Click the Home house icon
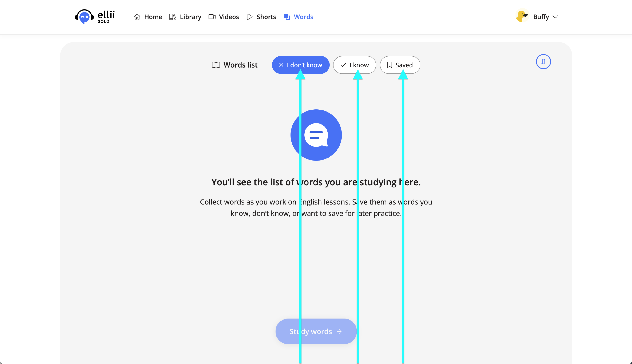The height and width of the screenshot is (364, 632). pos(137,17)
